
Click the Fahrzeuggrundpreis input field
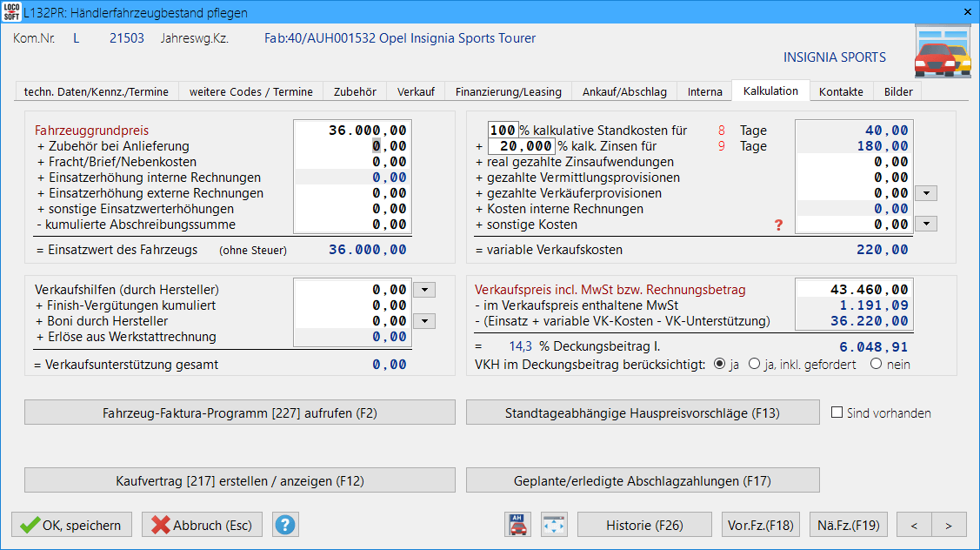[350, 131]
